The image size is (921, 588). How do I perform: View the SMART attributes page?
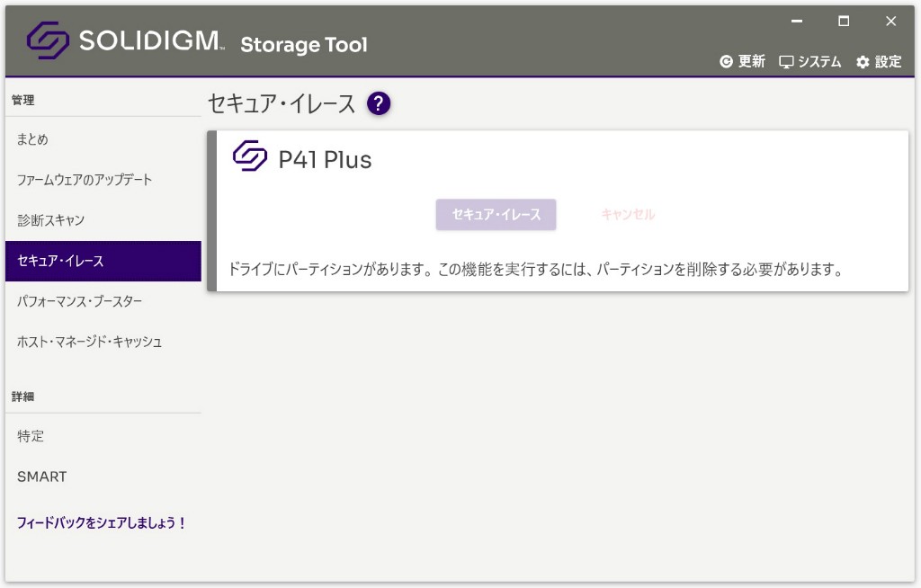coord(41,477)
